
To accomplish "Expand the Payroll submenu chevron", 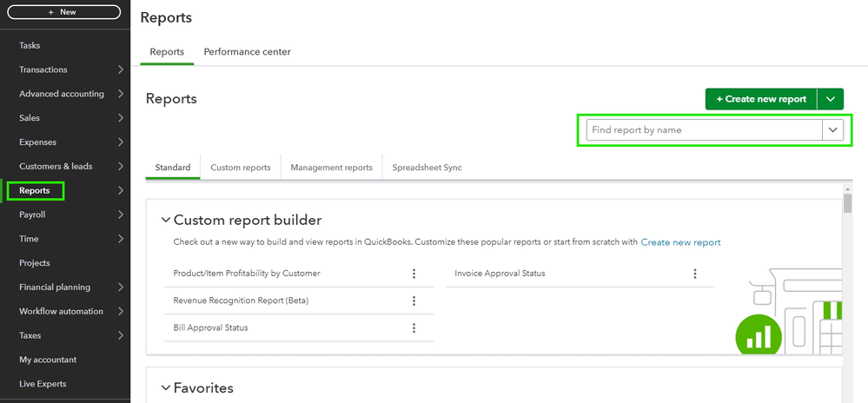I will coord(121,215).
